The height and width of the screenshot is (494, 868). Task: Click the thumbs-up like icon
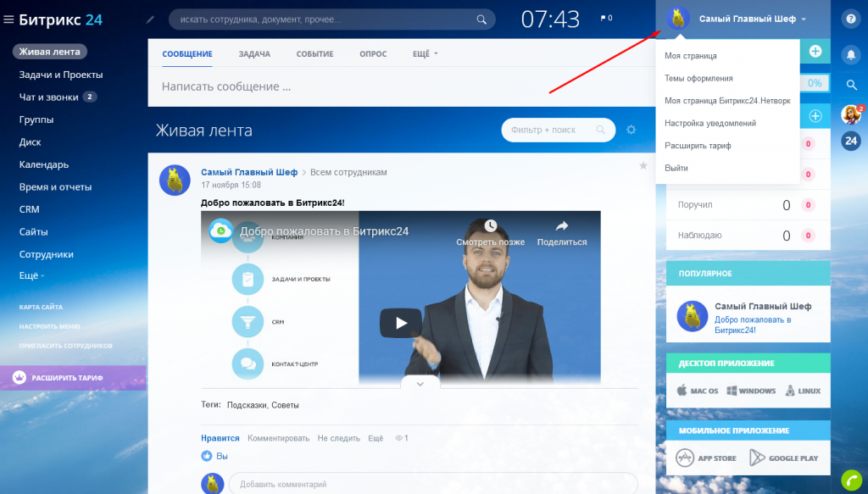pos(207,456)
